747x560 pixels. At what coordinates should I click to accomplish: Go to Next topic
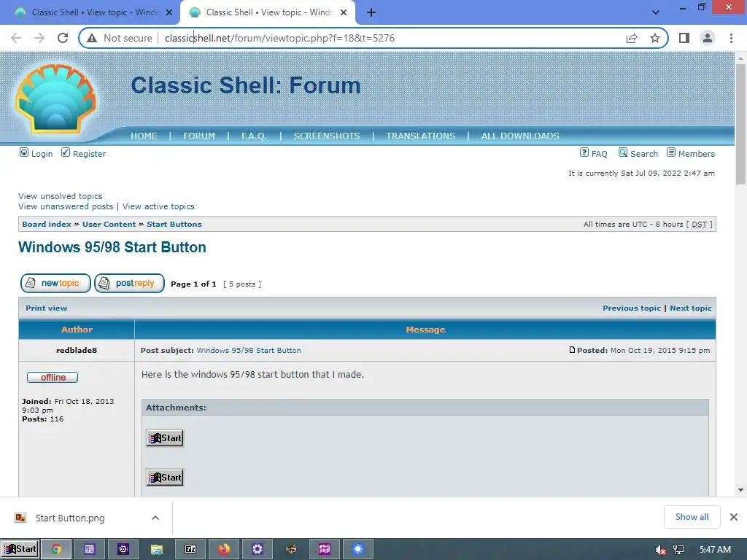(691, 308)
